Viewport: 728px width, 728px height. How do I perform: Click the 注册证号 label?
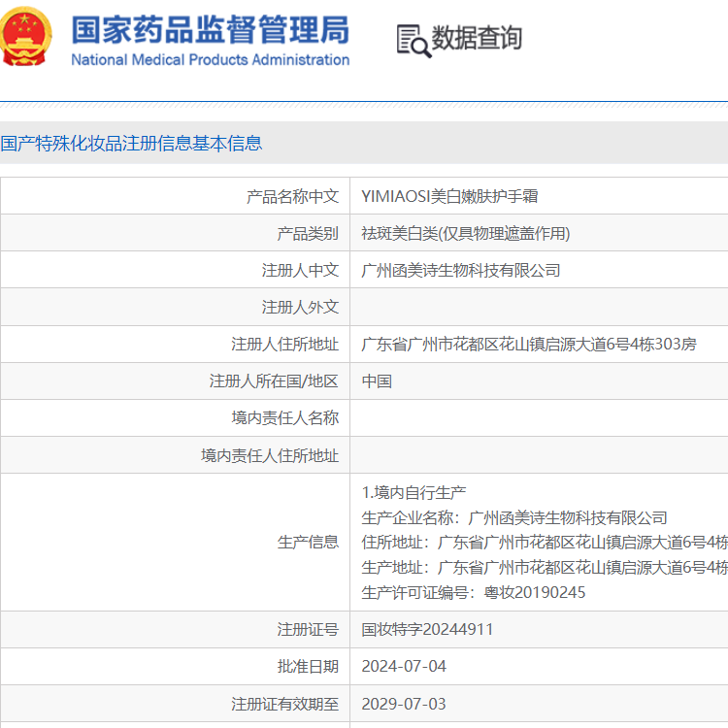308,630
